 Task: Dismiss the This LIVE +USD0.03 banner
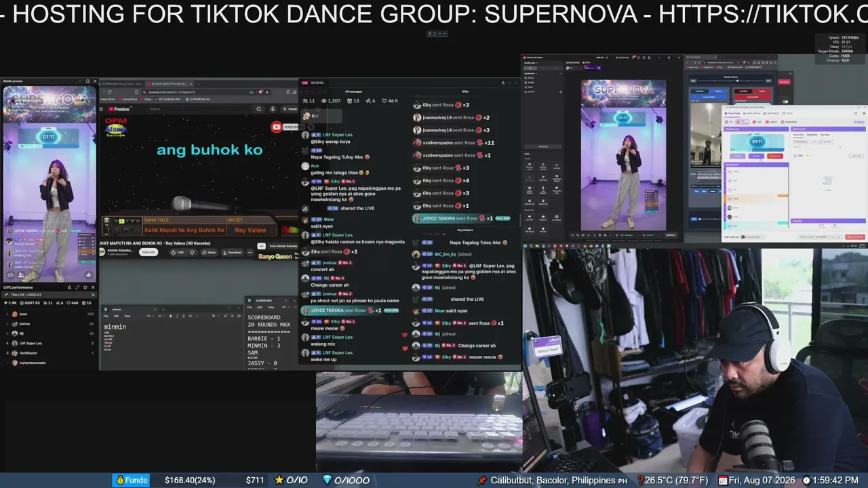pyautogui.click(x=94, y=295)
